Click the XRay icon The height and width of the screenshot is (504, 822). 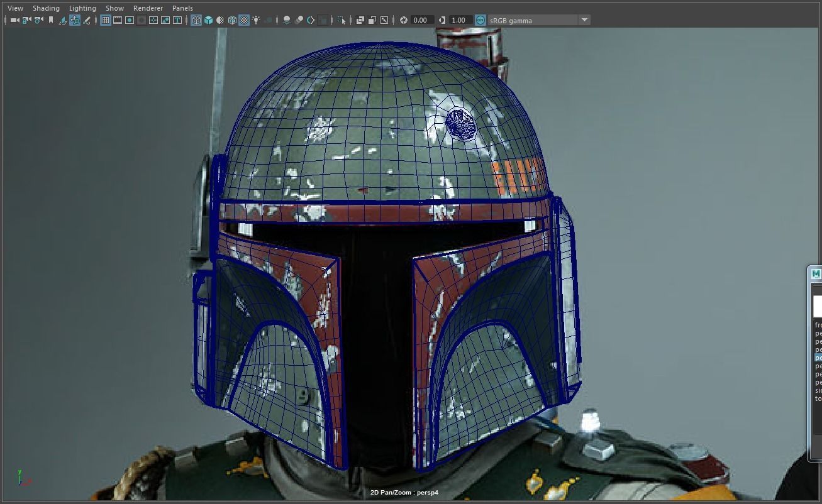(360, 20)
